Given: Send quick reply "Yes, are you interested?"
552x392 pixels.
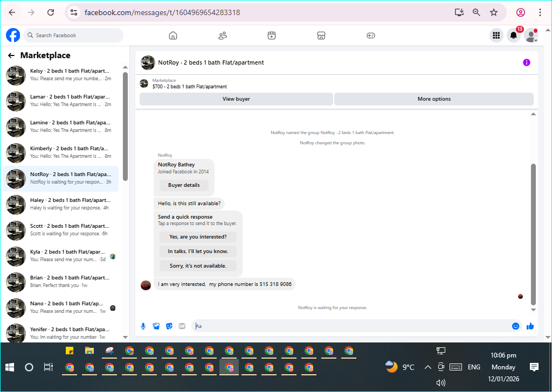Looking at the screenshot, I should click(198, 237).
